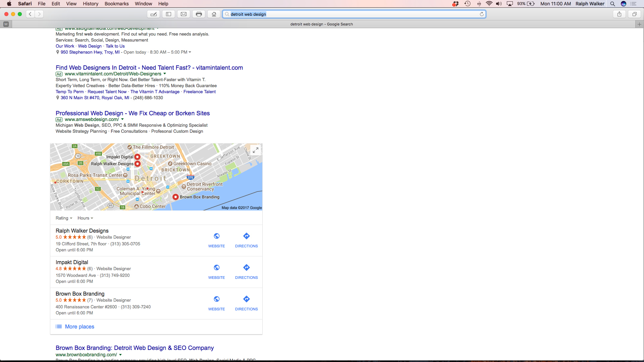644x362 pixels.
Task: Get directions to Impakt Digital
Action: pyautogui.click(x=247, y=267)
